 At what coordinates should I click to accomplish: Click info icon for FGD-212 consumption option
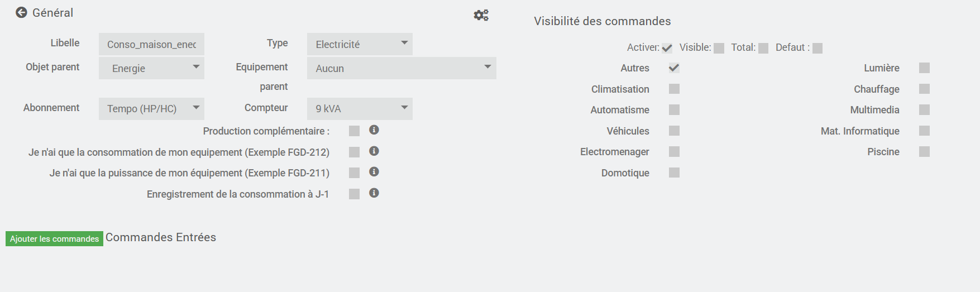tap(374, 151)
